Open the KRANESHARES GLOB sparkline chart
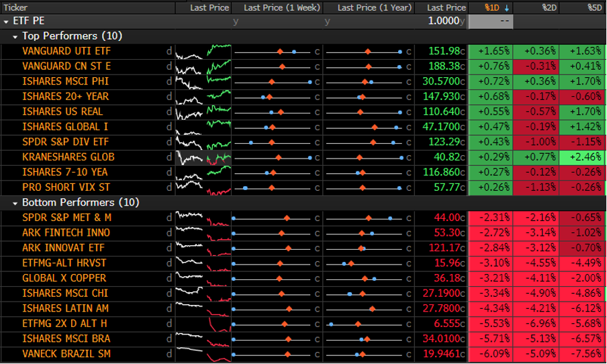Viewport: 607px width, 364px height. tap(203, 158)
